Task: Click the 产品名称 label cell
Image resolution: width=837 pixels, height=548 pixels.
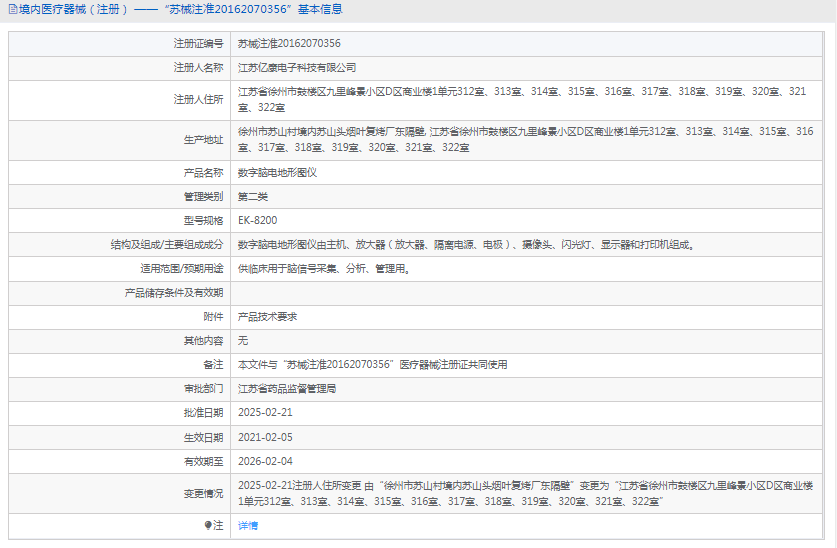Action: [x=120, y=172]
